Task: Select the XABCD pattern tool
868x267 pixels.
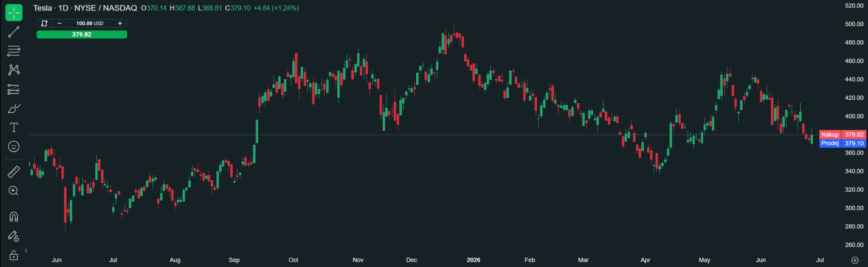Action: pos(14,70)
